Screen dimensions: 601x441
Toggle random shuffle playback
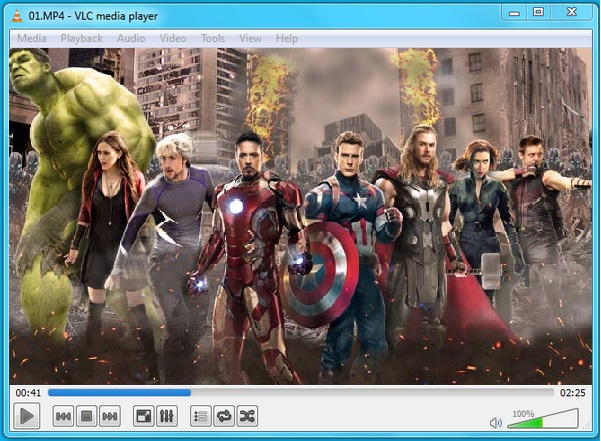point(247,416)
